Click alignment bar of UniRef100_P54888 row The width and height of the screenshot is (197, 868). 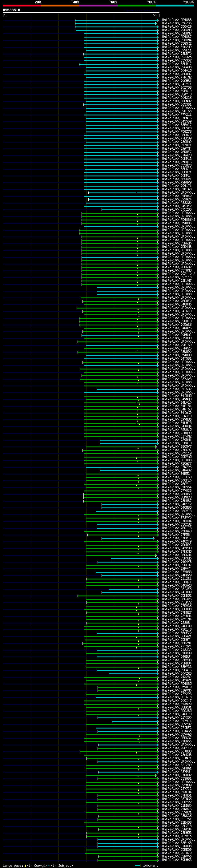click(117, 20)
